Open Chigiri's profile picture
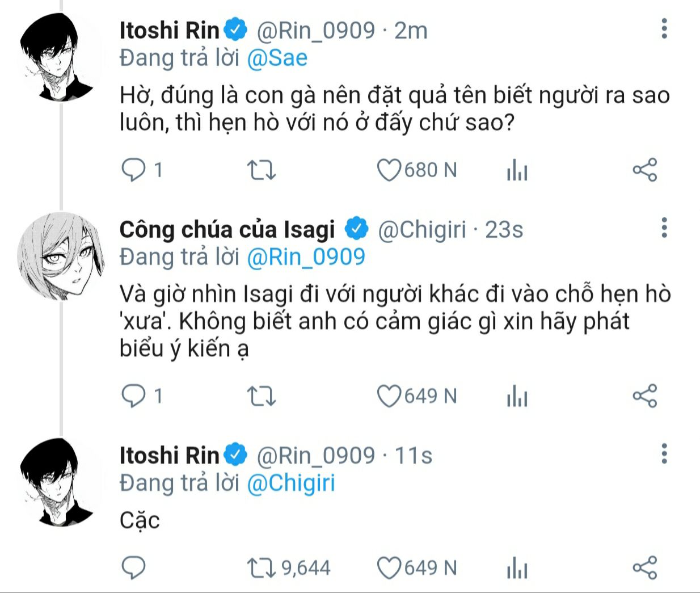The height and width of the screenshot is (593, 700). tap(61, 255)
